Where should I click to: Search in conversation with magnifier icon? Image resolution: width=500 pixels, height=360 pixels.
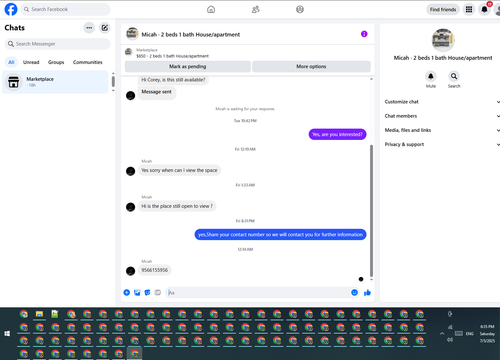click(454, 76)
